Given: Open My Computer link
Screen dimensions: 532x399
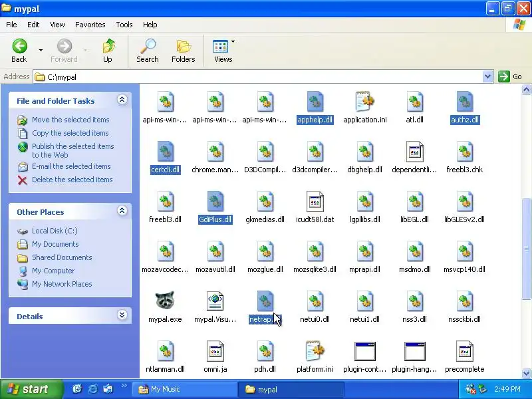Looking at the screenshot, I should (53, 271).
